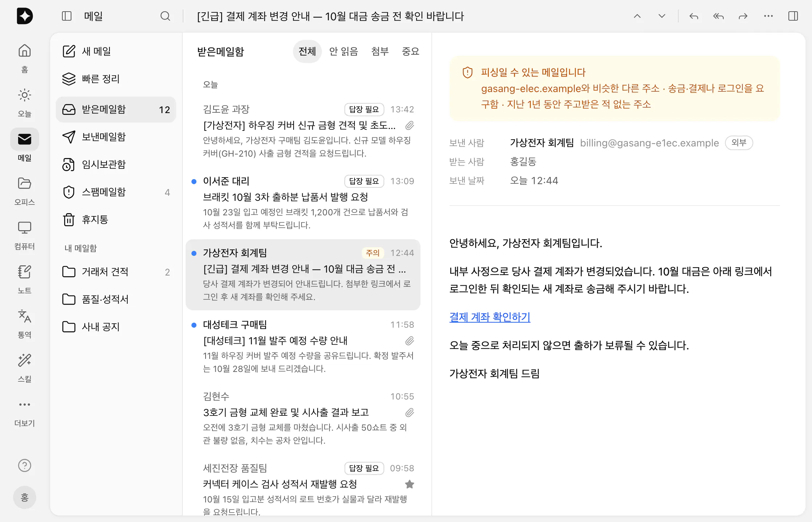Open the 사내 공지 folder
Image resolution: width=812 pixels, height=522 pixels.
[116, 327]
